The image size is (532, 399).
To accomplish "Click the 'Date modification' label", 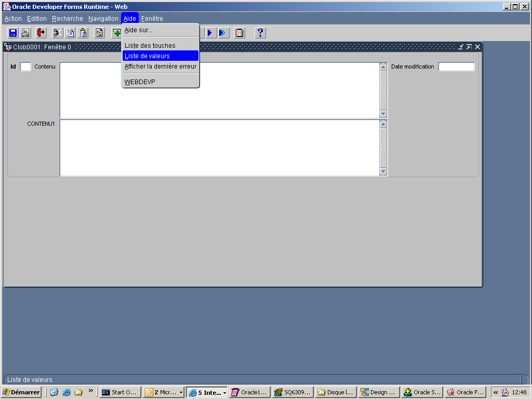I will (413, 66).
